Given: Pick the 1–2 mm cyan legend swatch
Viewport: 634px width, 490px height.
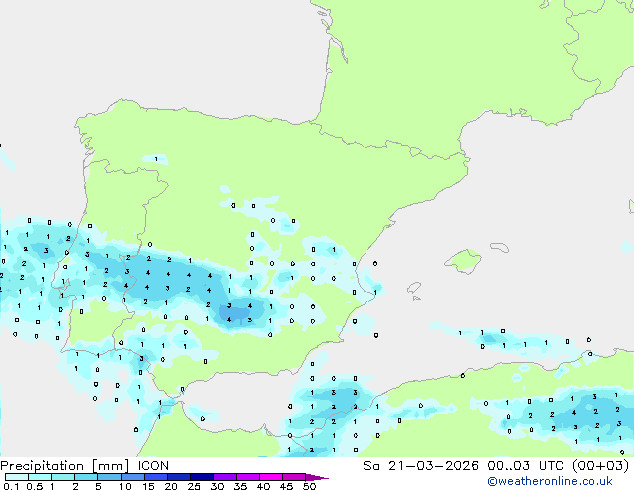Looking at the screenshot, I should pos(63,477).
